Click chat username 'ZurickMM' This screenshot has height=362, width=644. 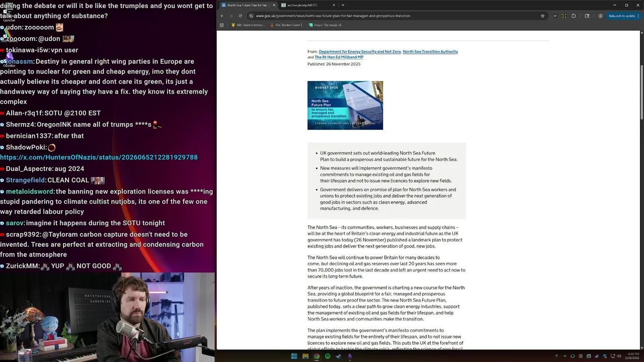pyautogui.click(x=22, y=266)
